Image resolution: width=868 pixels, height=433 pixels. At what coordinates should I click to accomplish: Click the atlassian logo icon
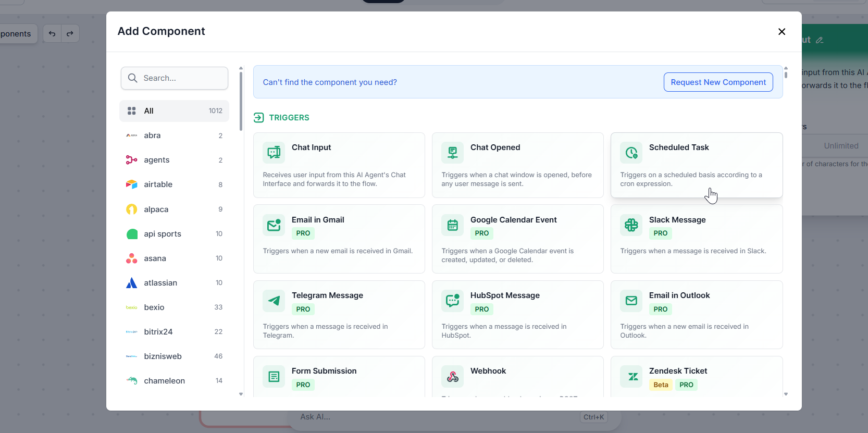point(132,283)
